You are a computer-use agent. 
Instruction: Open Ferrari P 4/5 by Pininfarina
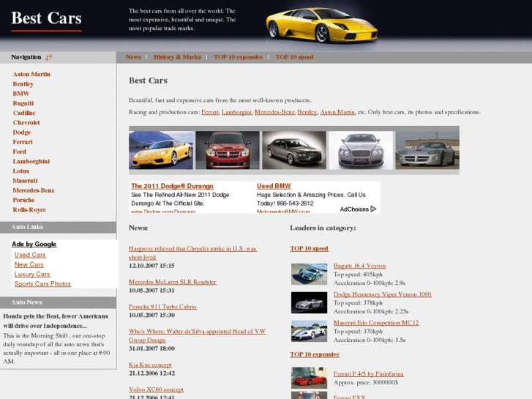pyautogui.click(x=369, y=374)
